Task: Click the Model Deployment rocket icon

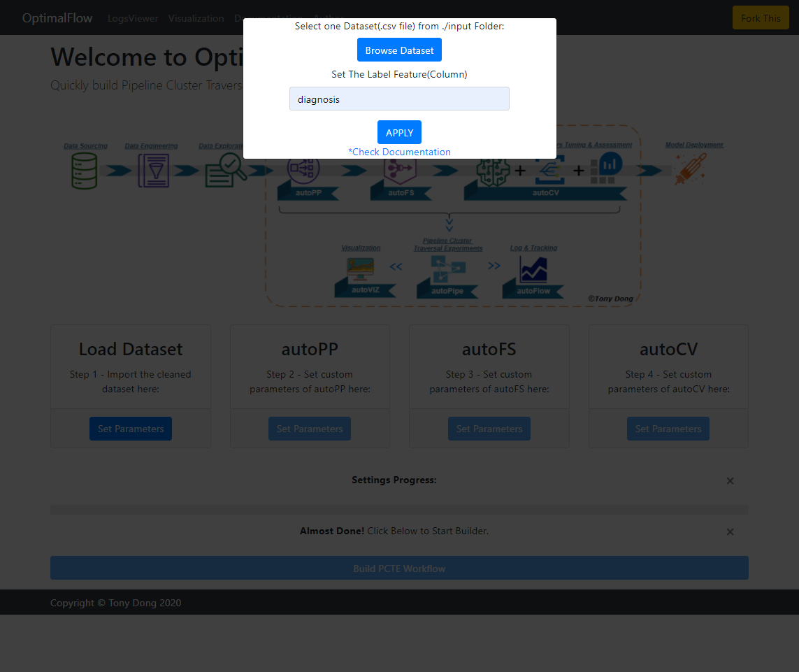Action: point(690,169)
